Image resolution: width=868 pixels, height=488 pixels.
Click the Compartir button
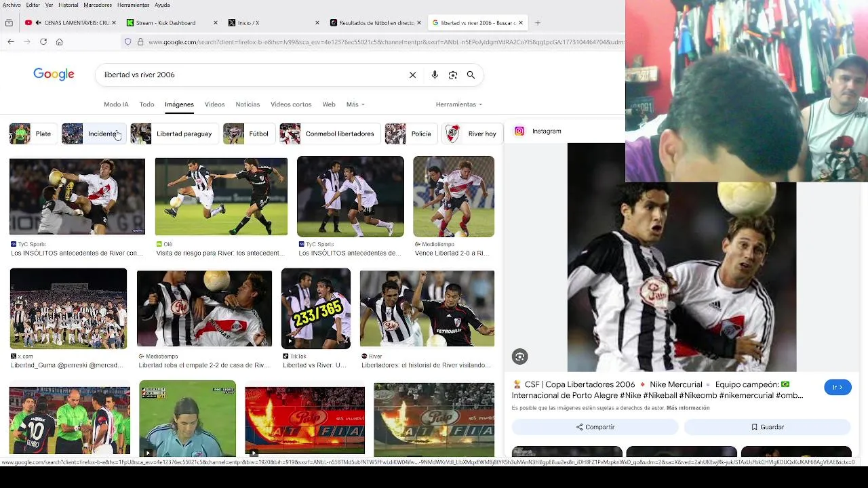tap(595, 427)
